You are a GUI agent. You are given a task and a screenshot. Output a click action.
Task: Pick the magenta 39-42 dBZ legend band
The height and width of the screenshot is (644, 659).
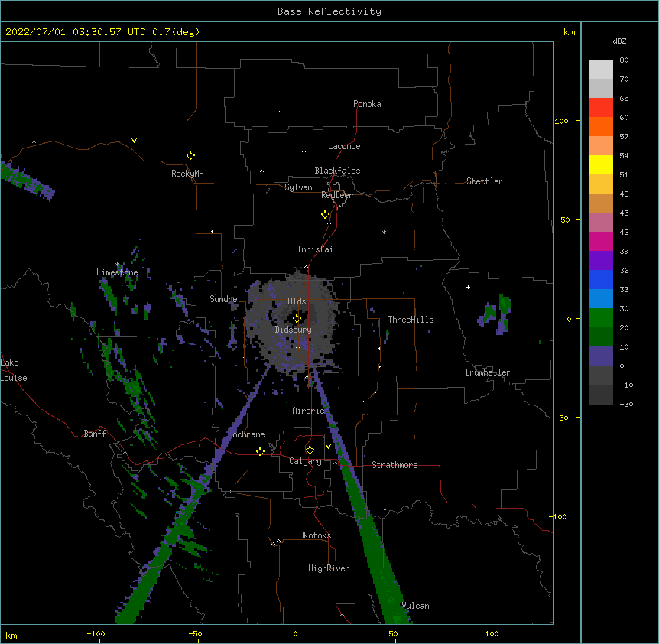[601, 241]
